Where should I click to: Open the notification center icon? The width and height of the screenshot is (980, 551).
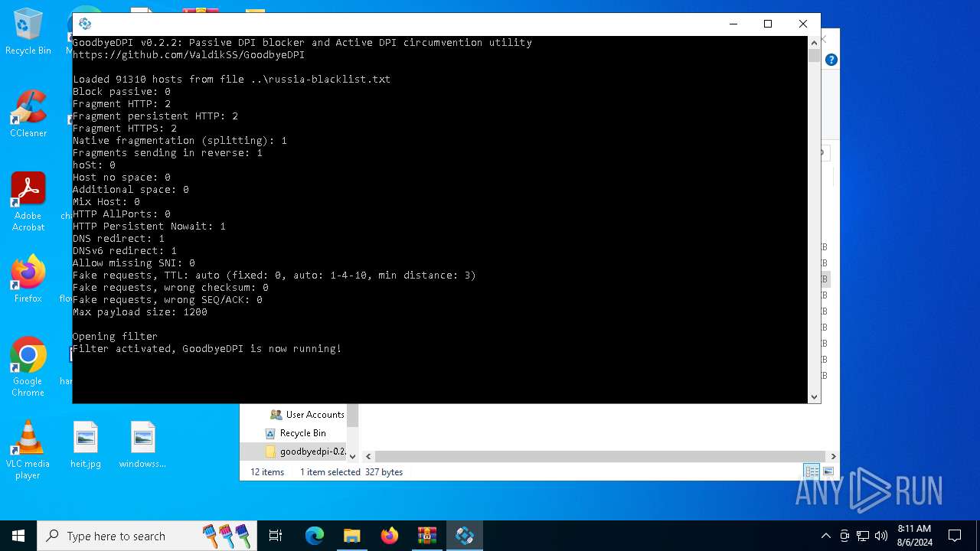[955, 536]
